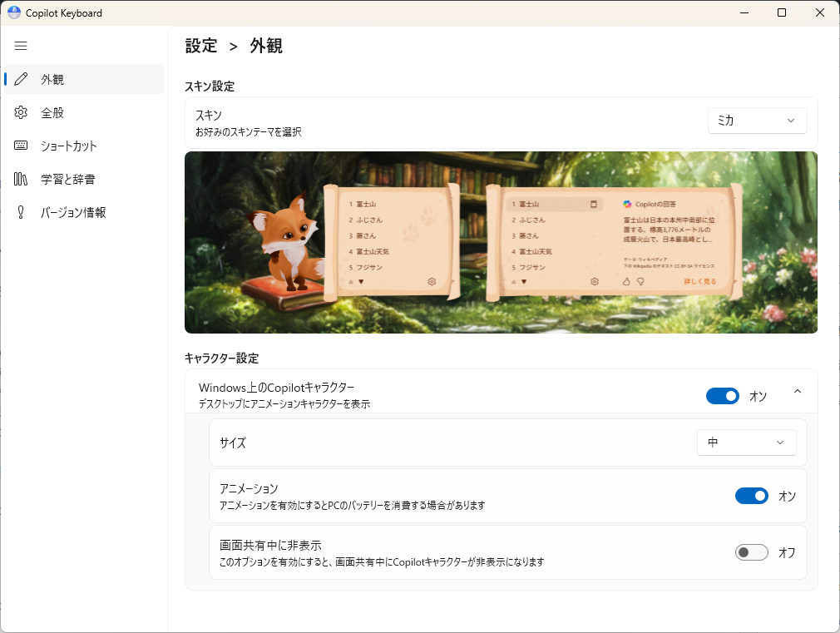Screen dimensions: 840x633
Task: Collapse the Copilotキャラクター settings section
Action: pyautogui.click(x=798, y=392)
